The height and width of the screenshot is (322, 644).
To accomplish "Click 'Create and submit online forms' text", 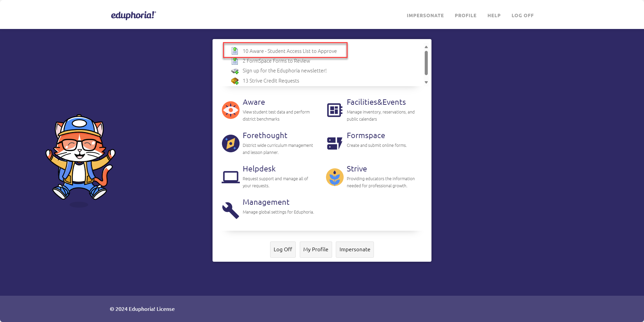I will click(x=377, y=146).
